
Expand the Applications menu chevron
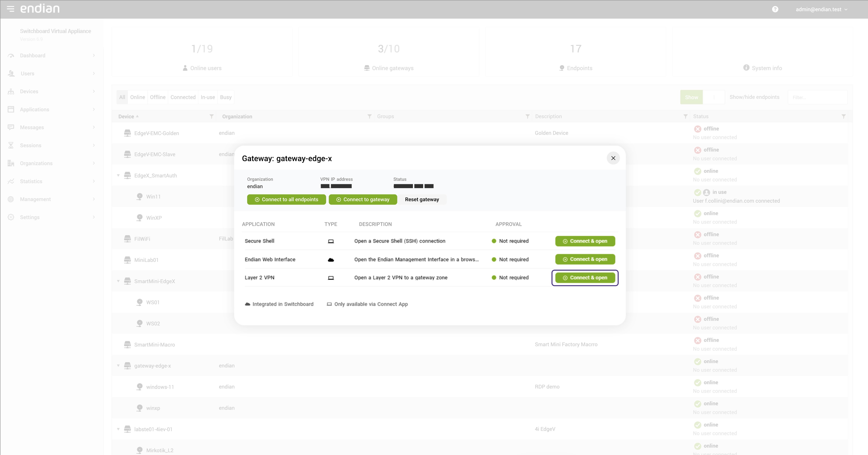94,109
